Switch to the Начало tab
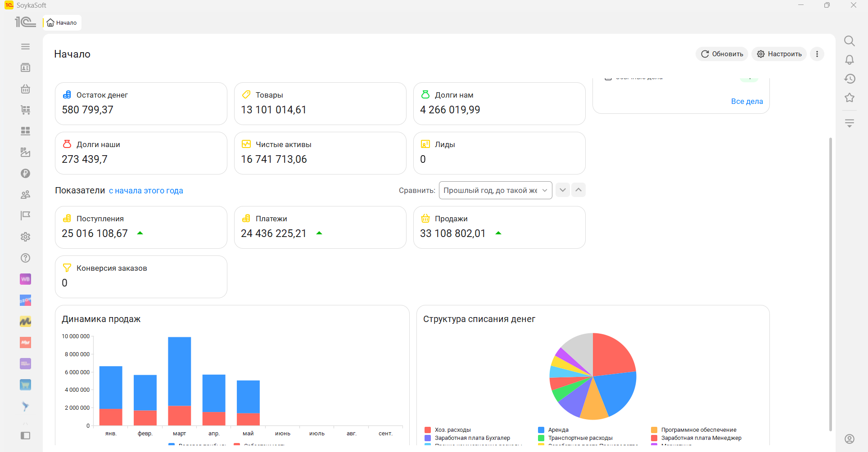Viewport: 868px width, 452px height. click(x=62, y=23)
